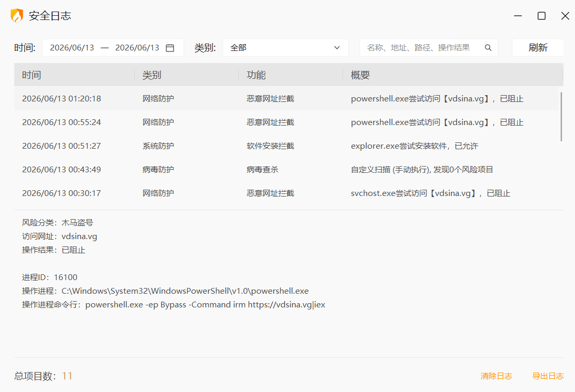Click the 类别 column header
This screenshot has width=575, height=392.
[187, 75]
